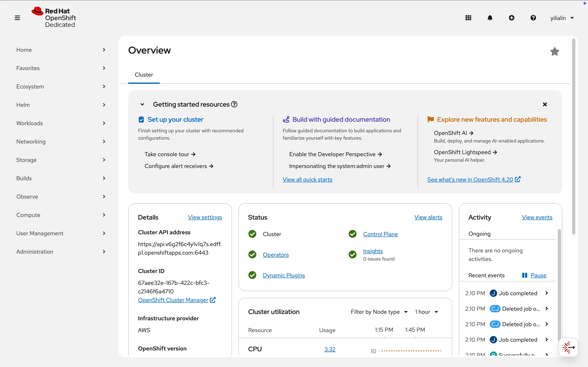Collapse the Getting started resources section
The width and height of the screenshot is (588, 367).
coord(142,104)
